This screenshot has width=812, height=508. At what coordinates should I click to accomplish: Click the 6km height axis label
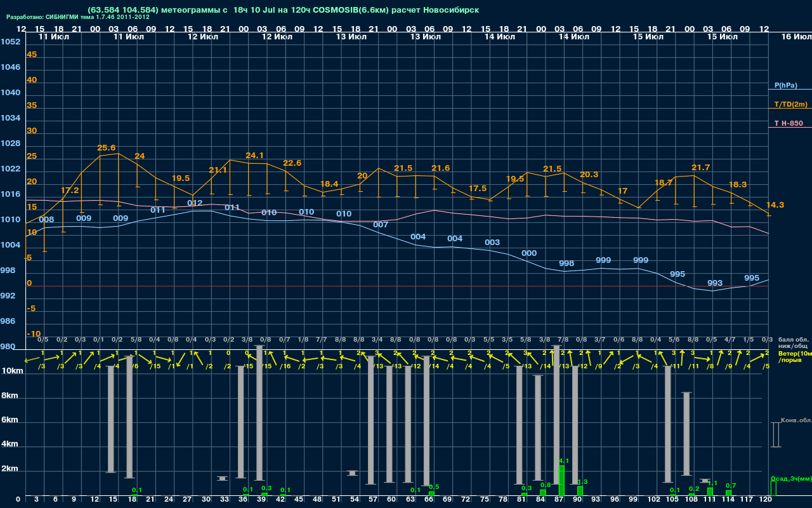(11, 420)
